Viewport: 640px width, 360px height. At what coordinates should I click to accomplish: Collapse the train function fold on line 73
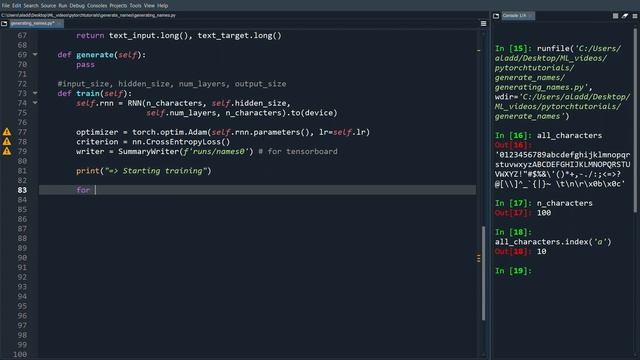click(35, 93)
